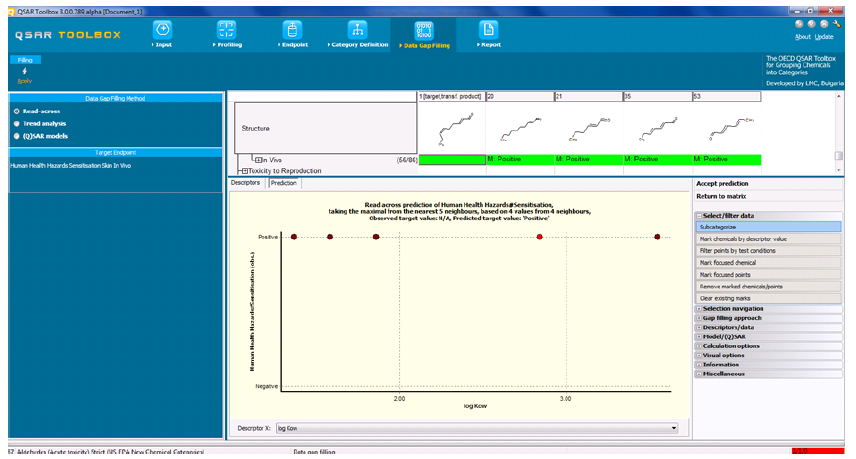The image size is (856, 459).
Task: Select the (Q)SAR models method
Action: pos(17,136)
